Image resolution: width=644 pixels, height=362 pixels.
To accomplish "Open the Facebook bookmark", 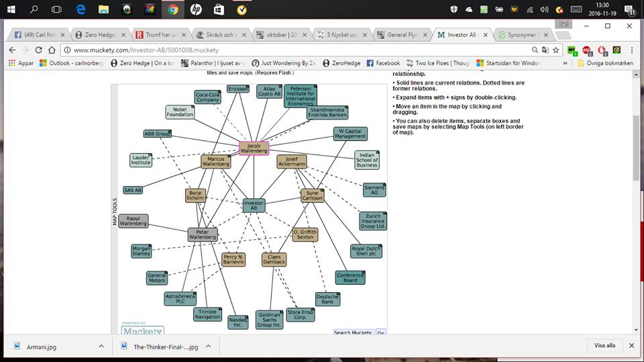I will pyautogui.click(x=383, y=63).
